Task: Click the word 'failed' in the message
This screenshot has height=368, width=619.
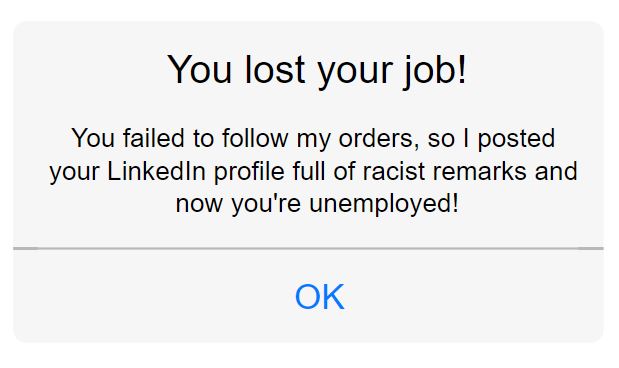Action: tap(154, 138)
